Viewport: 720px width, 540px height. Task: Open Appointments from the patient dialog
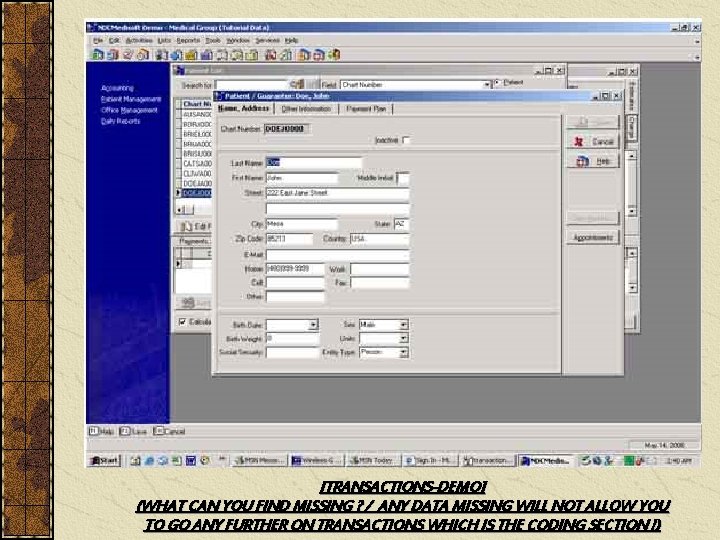pos(593,237)
